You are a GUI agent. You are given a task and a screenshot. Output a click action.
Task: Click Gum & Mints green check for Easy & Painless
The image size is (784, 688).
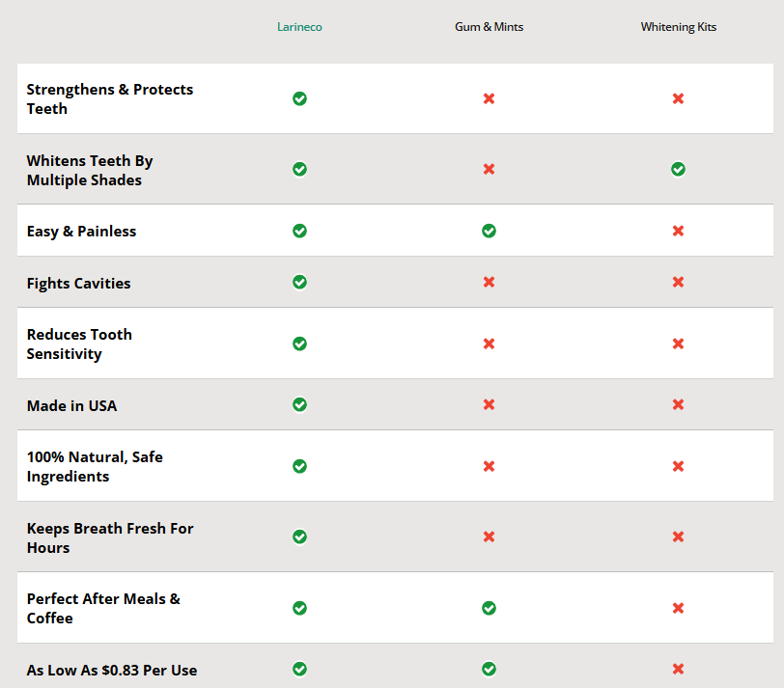coord(489,231)
